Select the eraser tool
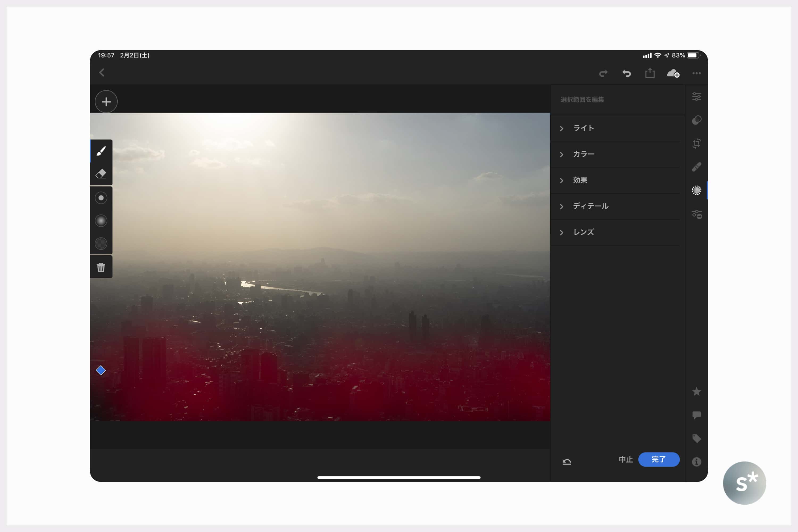The height and width of the screenshot is (532, 798). click(101, 174)
